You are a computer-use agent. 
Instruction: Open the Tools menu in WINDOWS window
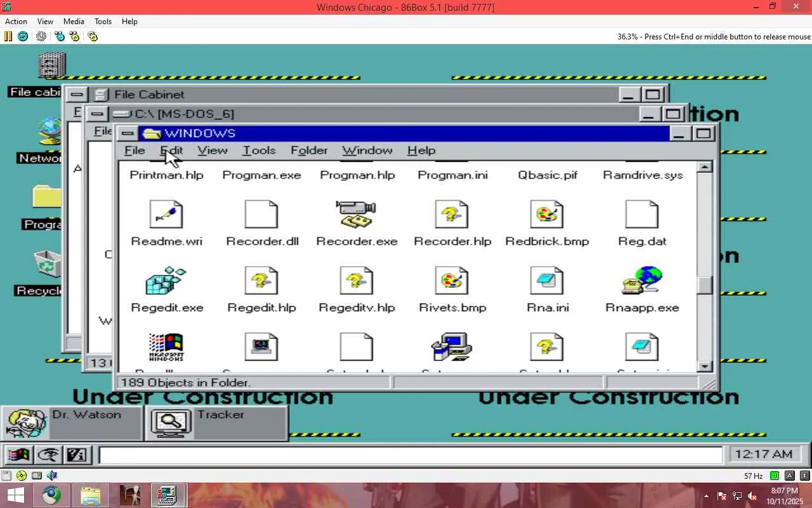click(x=259, y=150)
